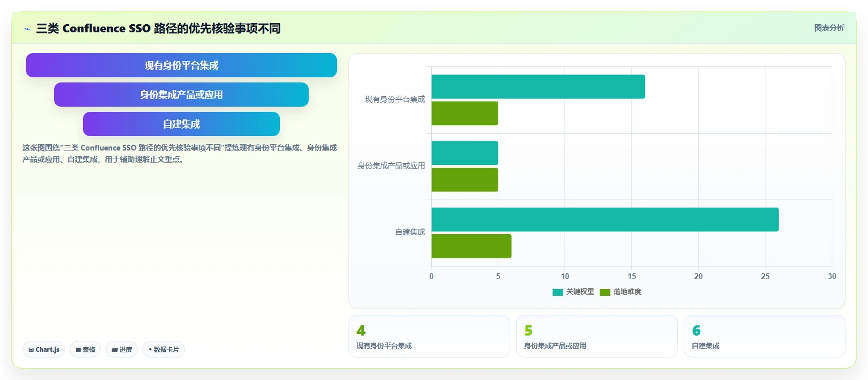Click x-axis tick value 25
868x380 pixels.
(765, 277)
